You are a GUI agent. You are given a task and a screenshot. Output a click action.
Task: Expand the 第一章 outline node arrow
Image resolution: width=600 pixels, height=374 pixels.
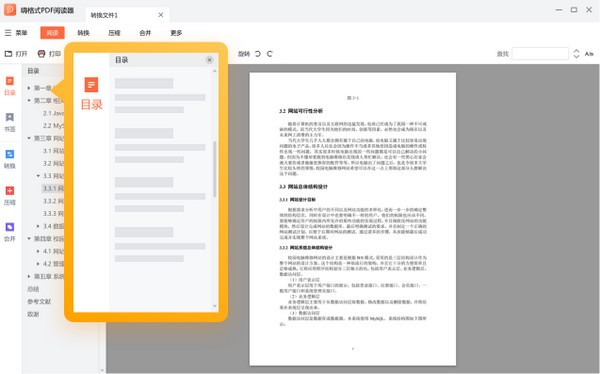29,88
